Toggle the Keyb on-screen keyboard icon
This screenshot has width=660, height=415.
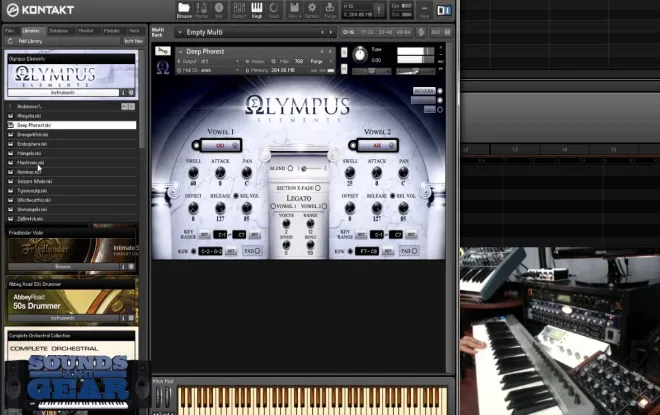[256, 10]
